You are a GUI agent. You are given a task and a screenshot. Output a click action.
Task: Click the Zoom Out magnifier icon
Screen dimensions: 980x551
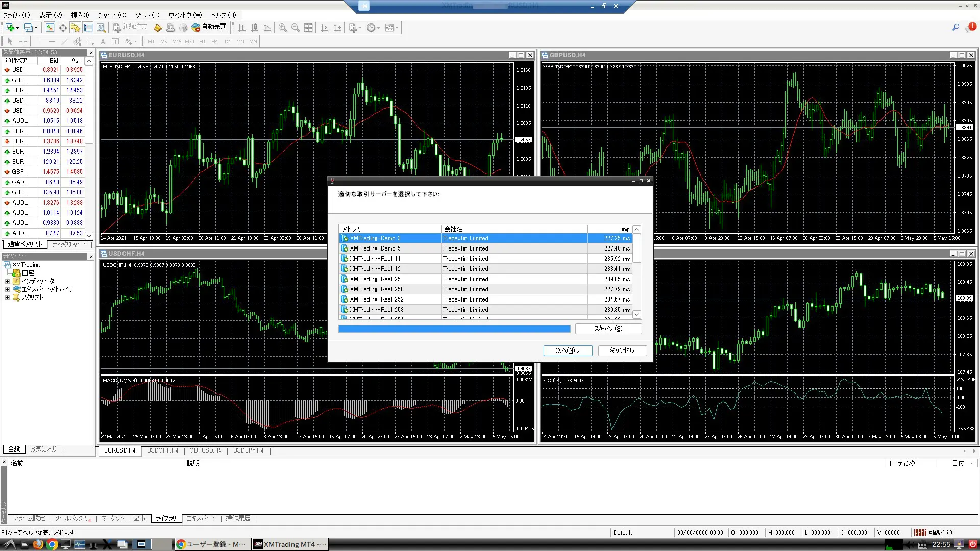click(x=295, y=28)
